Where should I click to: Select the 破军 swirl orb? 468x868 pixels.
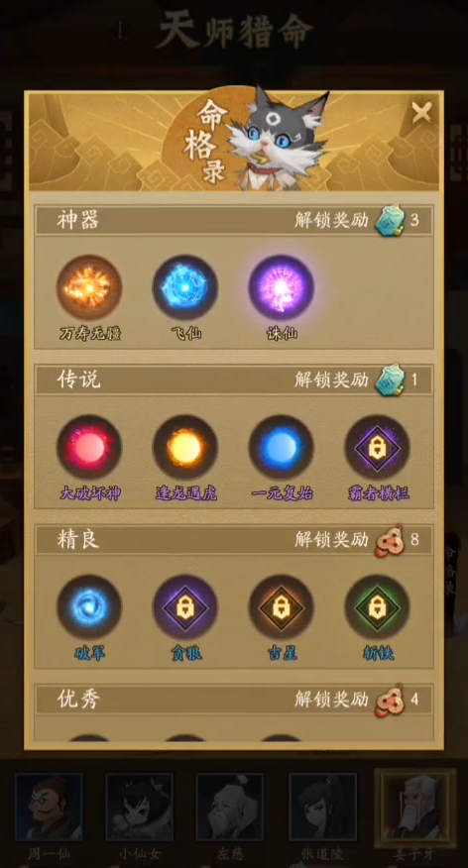point(89,607)
